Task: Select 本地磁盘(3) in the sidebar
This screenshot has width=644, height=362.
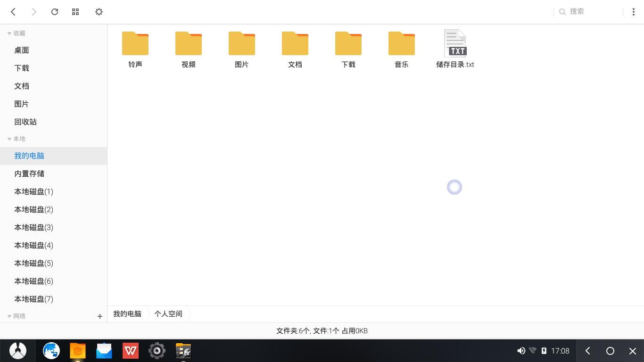Action: [33, 227]
